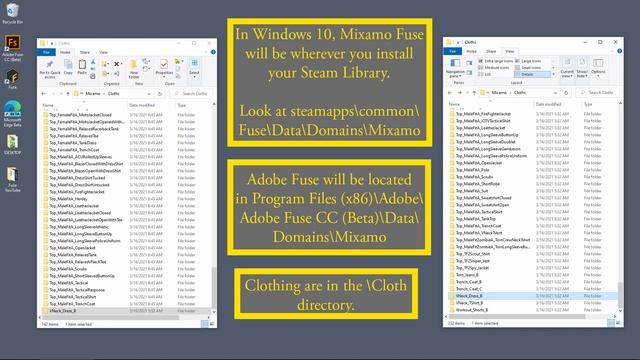Click blue help icon in right Cloth window
640x360 pixels.
pyautogui.click(x=620, y=51)
